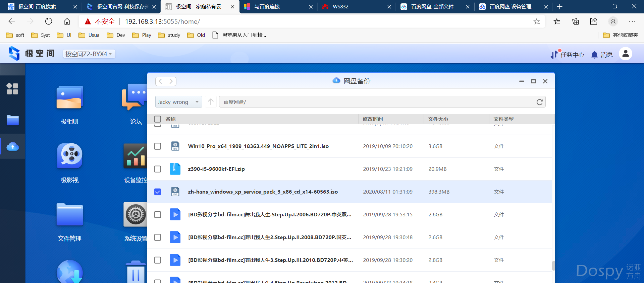The image size is (644, 283).
Task: Check the z390-i5-9600kf-EFI.zip checkbox
Action: (157, 169)
